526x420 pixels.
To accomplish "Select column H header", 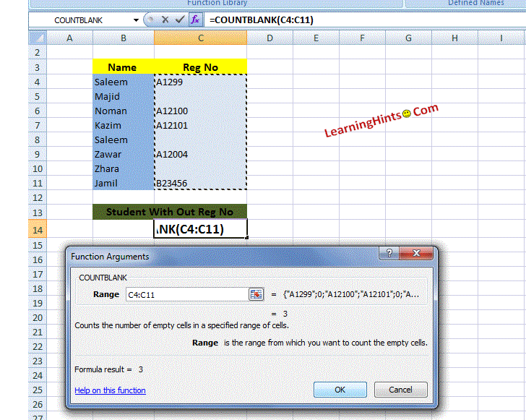I will coord(454,38).
